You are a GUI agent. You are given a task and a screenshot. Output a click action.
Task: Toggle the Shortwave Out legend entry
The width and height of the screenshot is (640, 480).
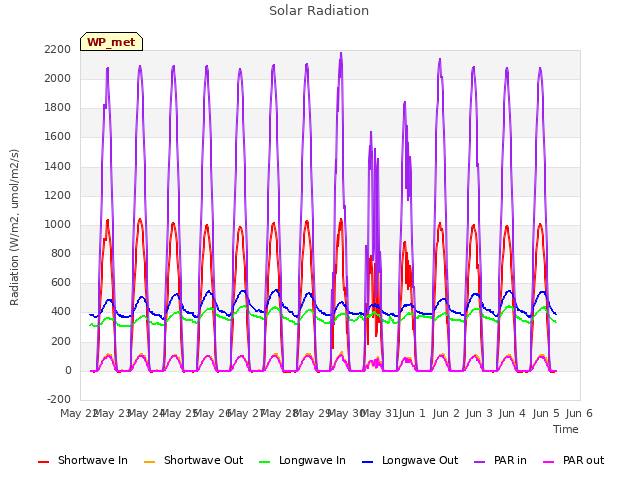point(193,460)
